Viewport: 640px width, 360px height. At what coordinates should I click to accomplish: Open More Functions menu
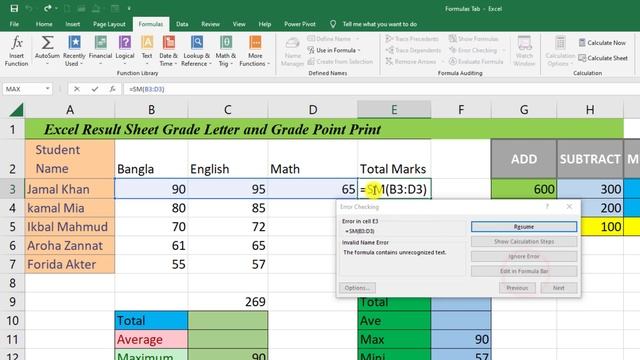tap(255, 51)
